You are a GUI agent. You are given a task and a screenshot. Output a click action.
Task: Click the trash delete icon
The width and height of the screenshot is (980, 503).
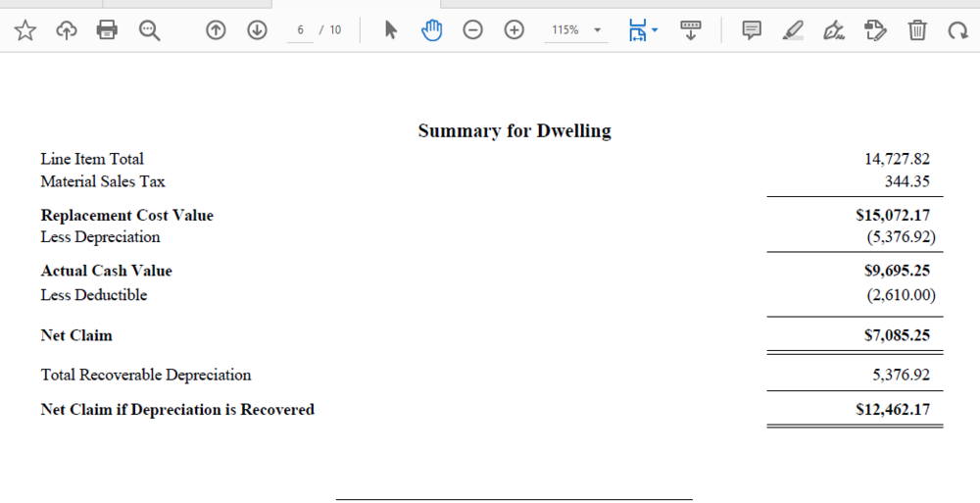(917, 30)
